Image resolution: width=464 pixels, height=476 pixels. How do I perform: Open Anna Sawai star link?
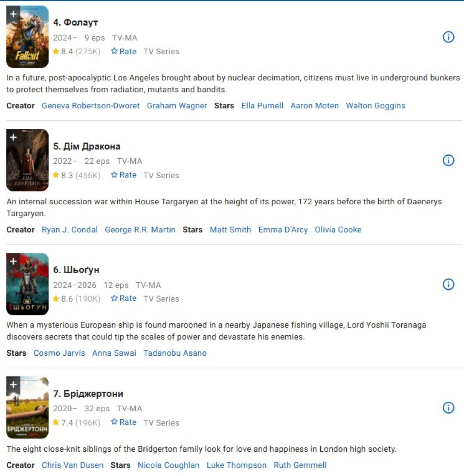(114, 353)
